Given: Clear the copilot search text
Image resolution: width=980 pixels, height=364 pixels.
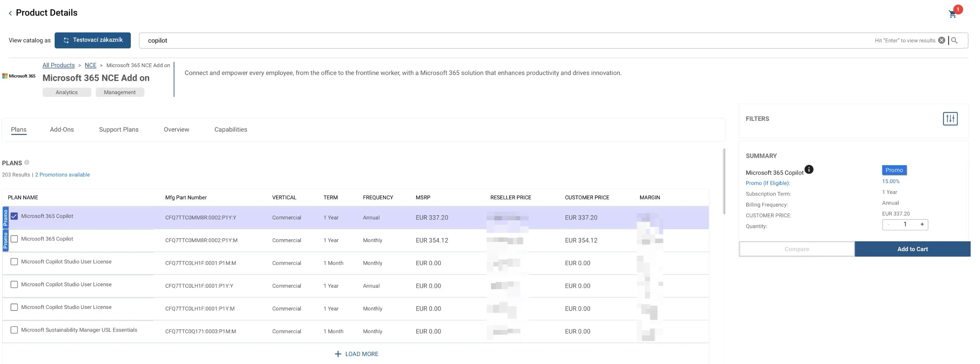Looking at the screenshot, I should [x=942, y=40].
